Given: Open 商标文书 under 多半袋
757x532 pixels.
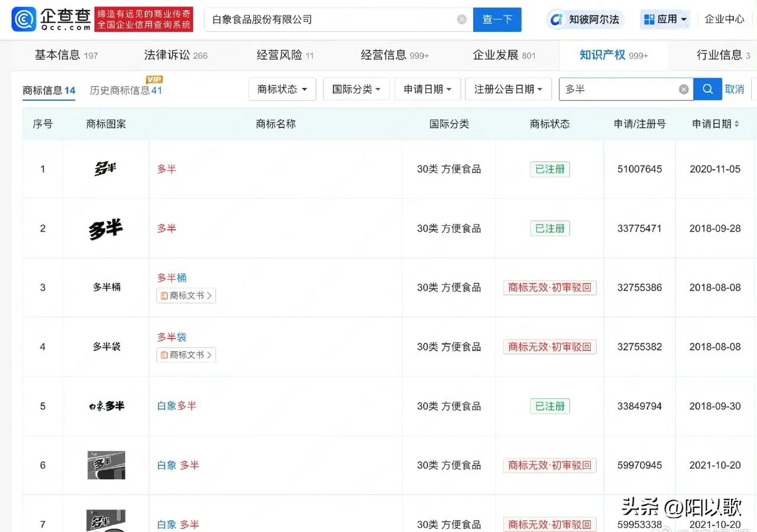Looking at the screenshot, I should click(186, 355).
